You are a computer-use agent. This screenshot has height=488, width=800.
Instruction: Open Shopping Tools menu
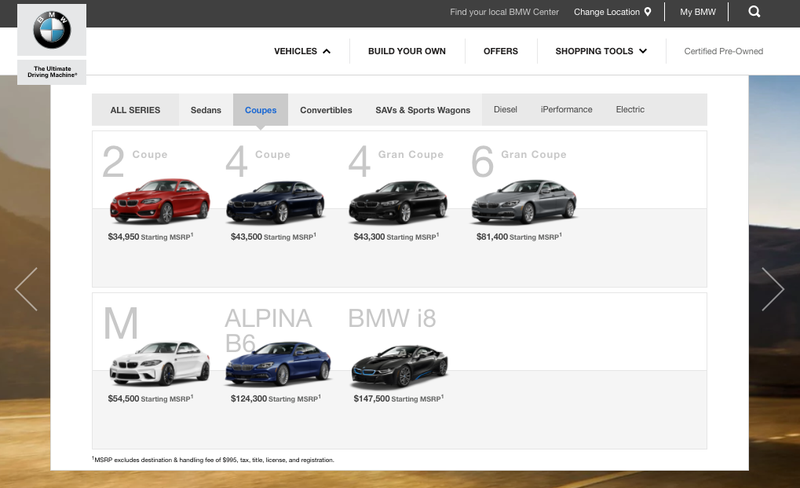601,51
